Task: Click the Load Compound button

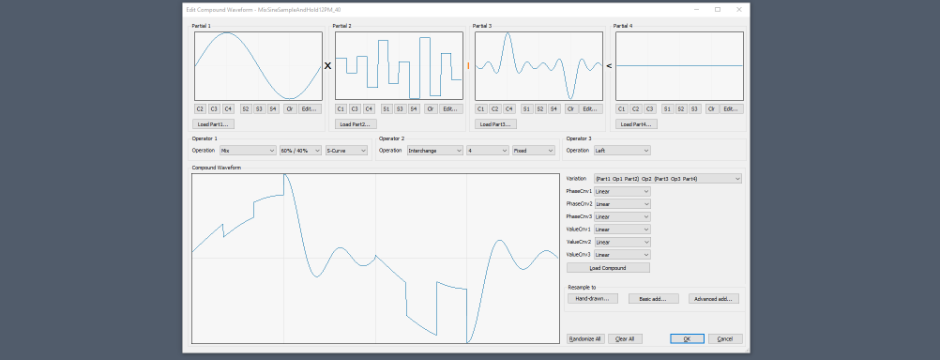Action: pyautogui.click(x=608, y=268)
